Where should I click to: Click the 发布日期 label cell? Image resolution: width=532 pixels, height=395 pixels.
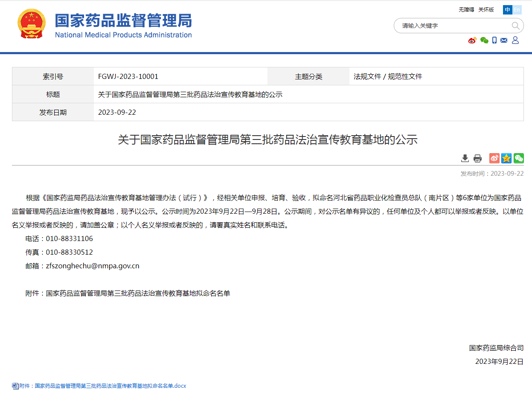coord(53,112)
